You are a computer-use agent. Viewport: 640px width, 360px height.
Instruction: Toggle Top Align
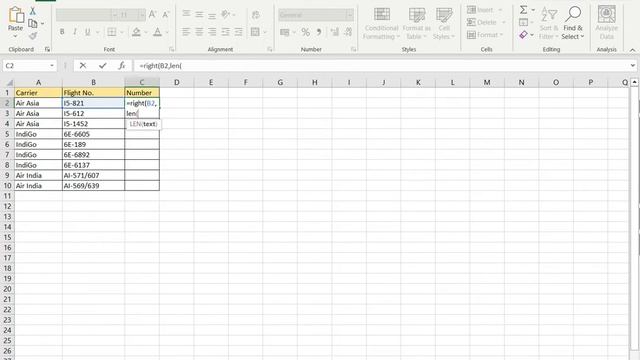(x=186, y=15)
